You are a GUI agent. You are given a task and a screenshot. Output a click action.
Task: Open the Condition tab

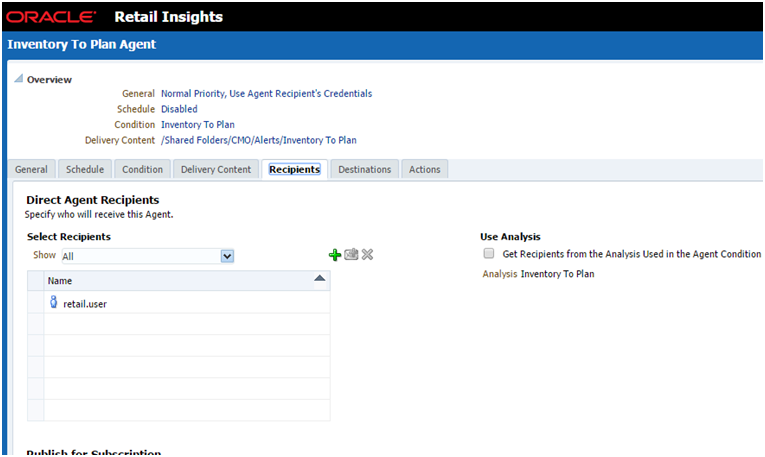click(x=142, y=169)
